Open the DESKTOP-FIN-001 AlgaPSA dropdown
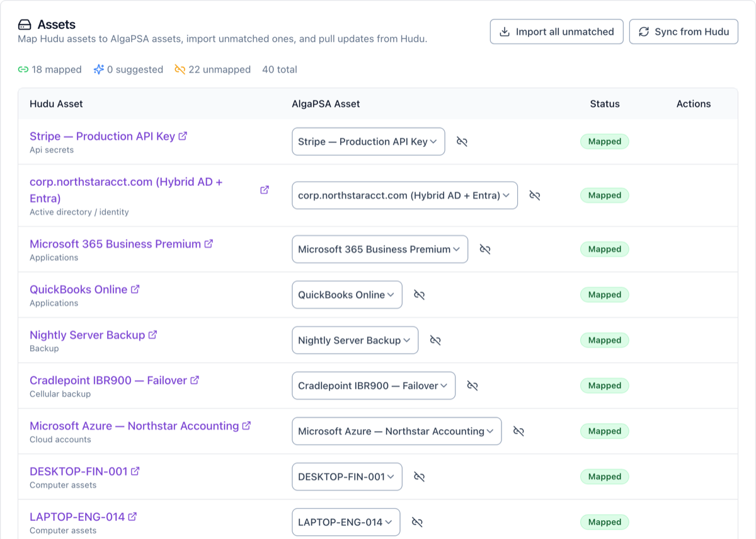The image size is (756, 539). pyautogui.click(x=347, y=477)
